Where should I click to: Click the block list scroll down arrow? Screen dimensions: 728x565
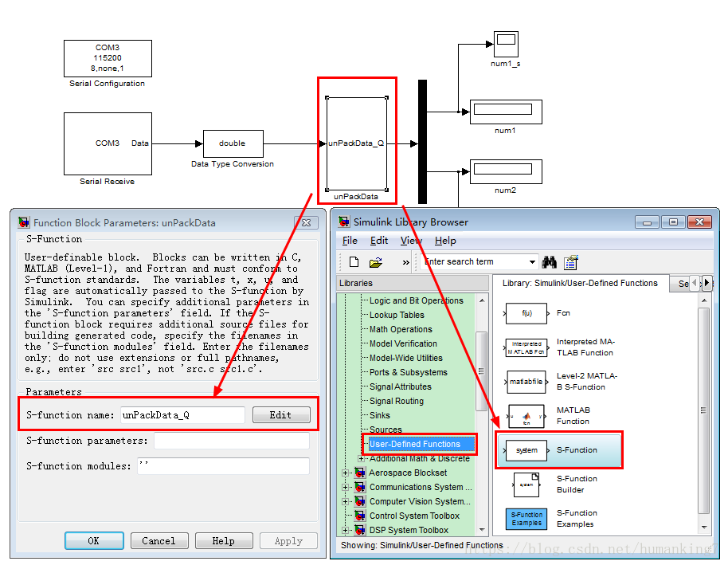[x=704, y=528]
